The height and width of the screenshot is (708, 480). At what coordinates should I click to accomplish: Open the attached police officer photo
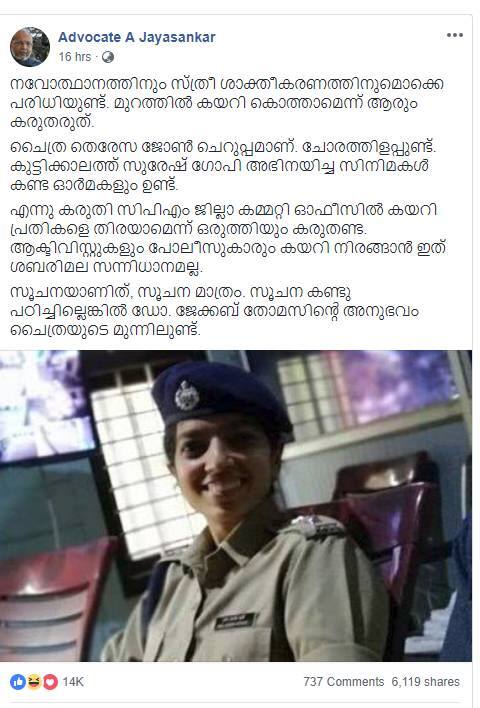[x=236, y=506]
